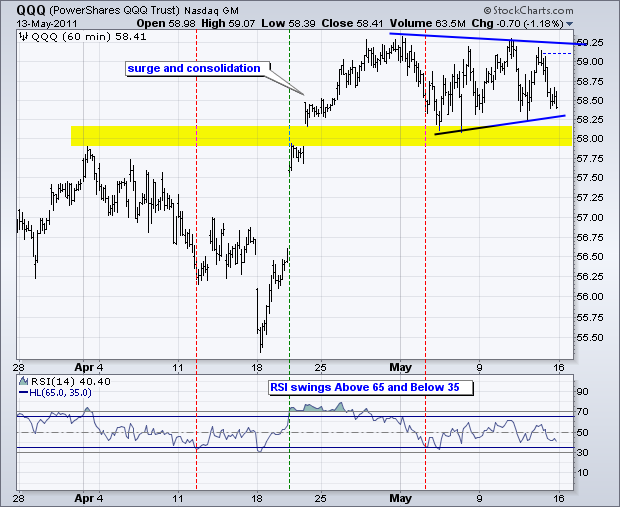Click the 57.00 price axis label
This screenshot has width=620, height=507.
pyautogui.click(x=590, y=218)
